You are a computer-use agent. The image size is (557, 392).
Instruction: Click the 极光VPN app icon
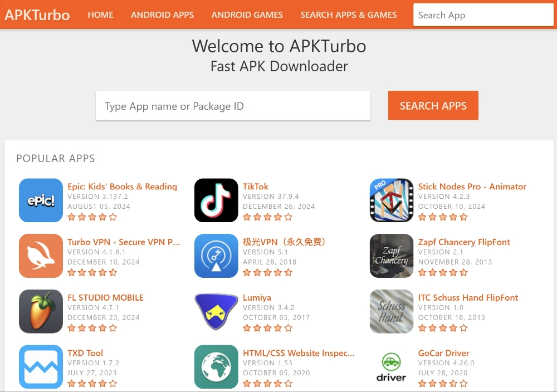click(x=216, y=256)
